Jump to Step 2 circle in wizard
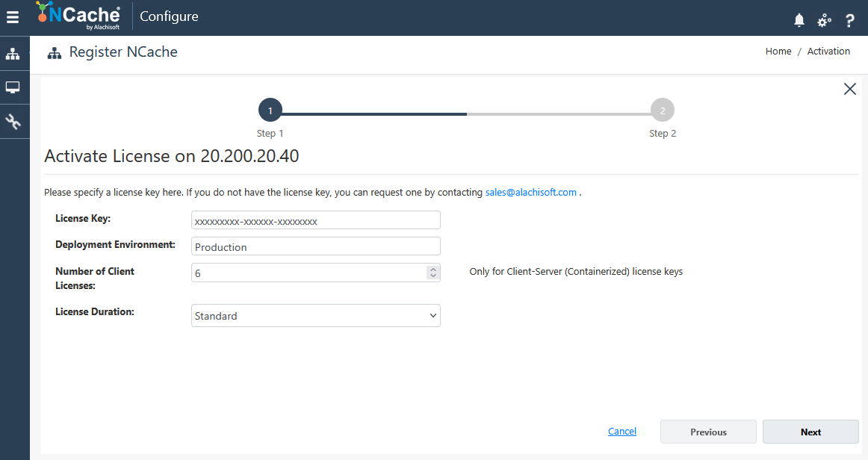Screen dimensions: 868x460 (x=663, y=111)
